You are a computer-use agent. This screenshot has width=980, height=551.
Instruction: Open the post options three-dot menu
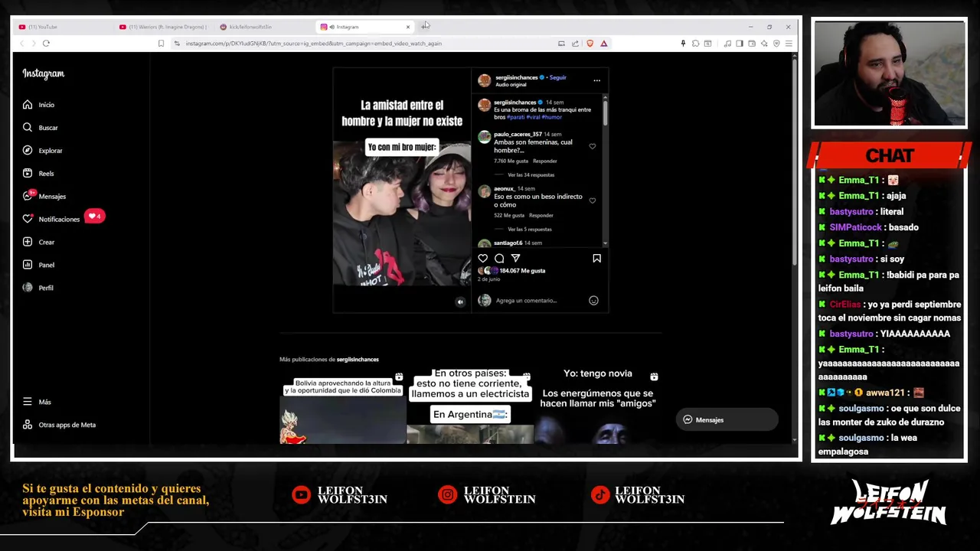pyautogui.click(x=596, y=80)
